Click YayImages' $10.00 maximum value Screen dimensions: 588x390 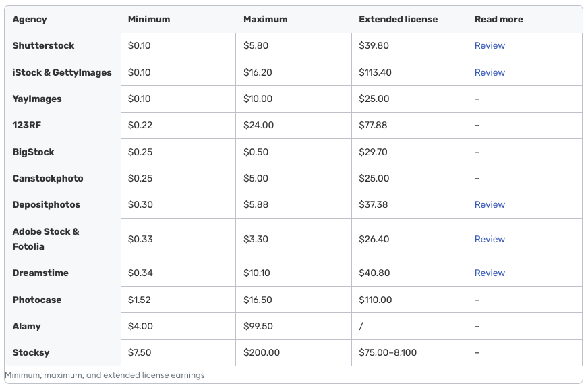click(x=258, y=99)
